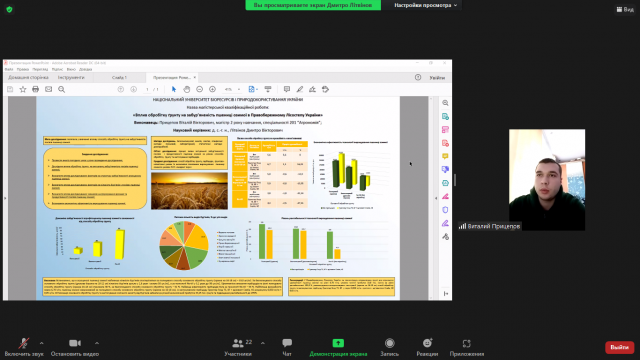Click Демонстрация экрана share button

(338, 347)
